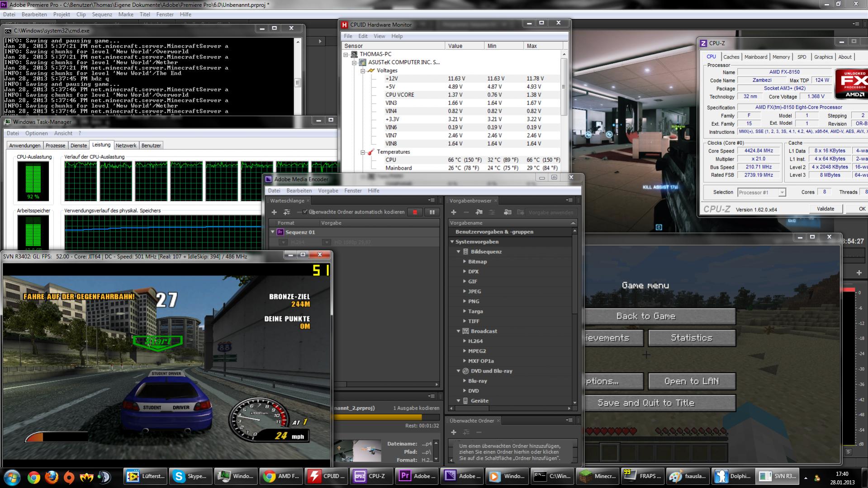Viewport: 868px width, 488px height.
Task: Create new preset in Vorgabenbrowser
Action: (x=454, y=212)
